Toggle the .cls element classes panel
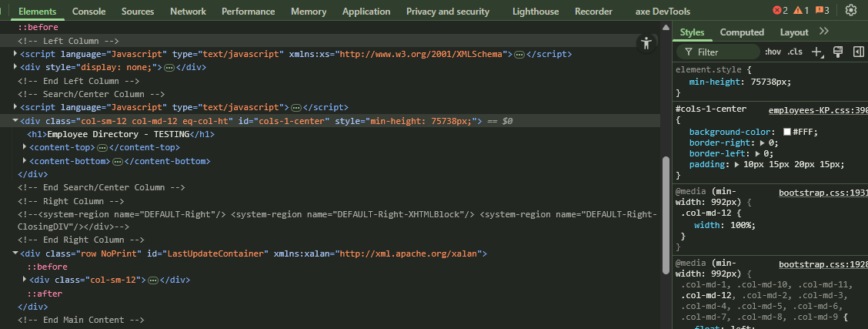The image size is (868, 329). (795, 52)
